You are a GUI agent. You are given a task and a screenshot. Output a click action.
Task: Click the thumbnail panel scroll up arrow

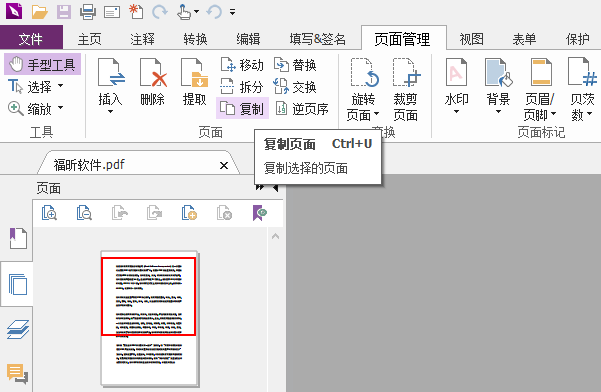tap(275, 236)
